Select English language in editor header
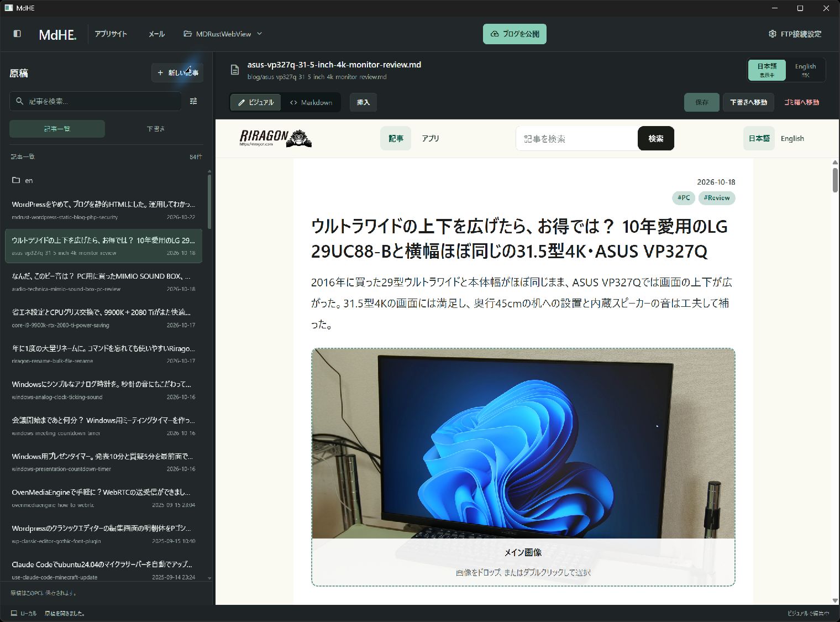This screenshot has height=622, width=840. (x=805, y=70)
